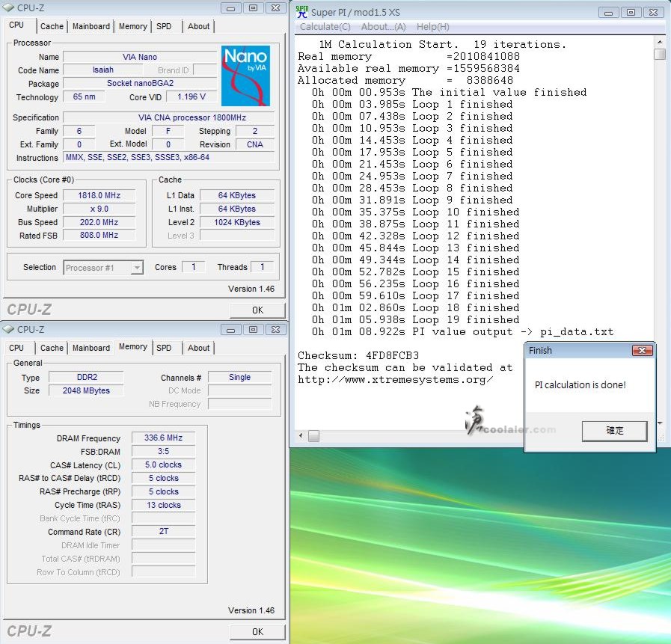Switch to CPU tab in CPU-Z memory timings window

16,348
